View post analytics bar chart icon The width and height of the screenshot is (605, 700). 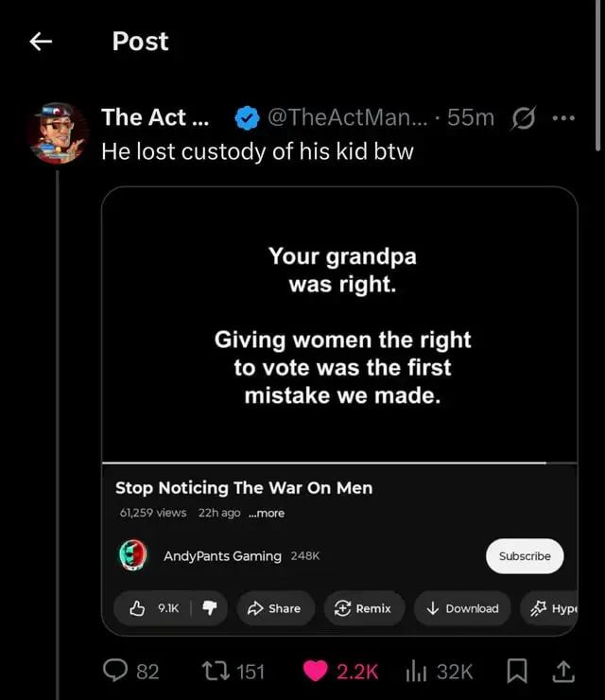(417, 672)
